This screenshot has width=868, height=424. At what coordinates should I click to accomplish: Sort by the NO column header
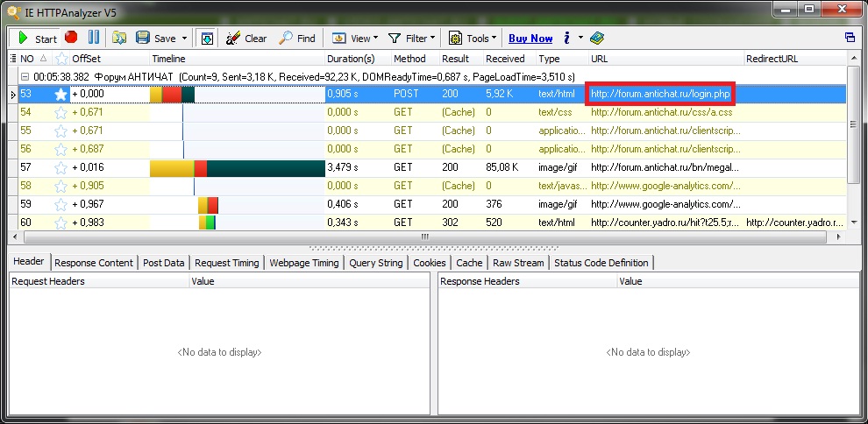coord(34,59)
